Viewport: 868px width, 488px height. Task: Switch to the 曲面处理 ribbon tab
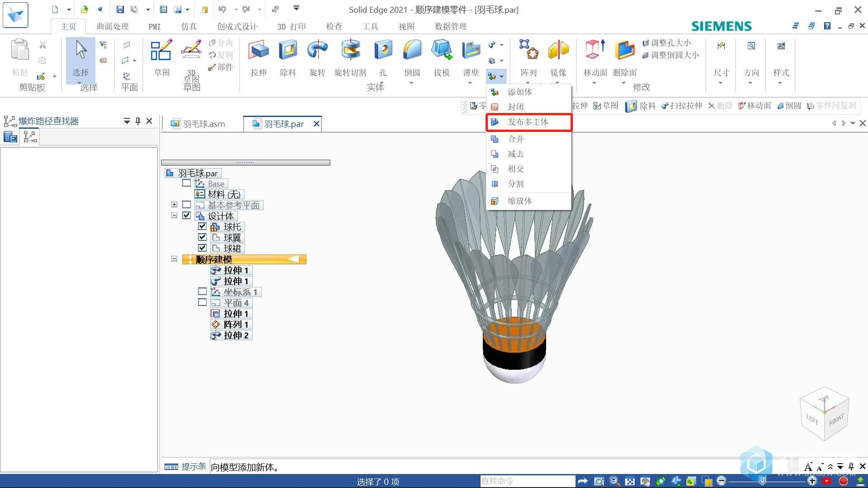click(x=113, y=27)
